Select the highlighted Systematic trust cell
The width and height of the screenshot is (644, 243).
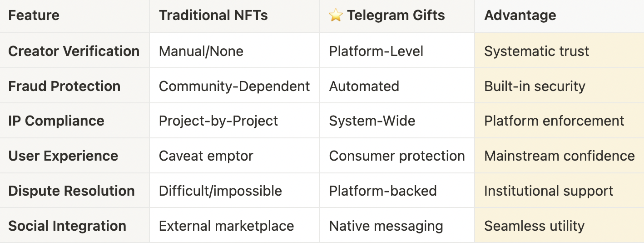coord(559,51)
